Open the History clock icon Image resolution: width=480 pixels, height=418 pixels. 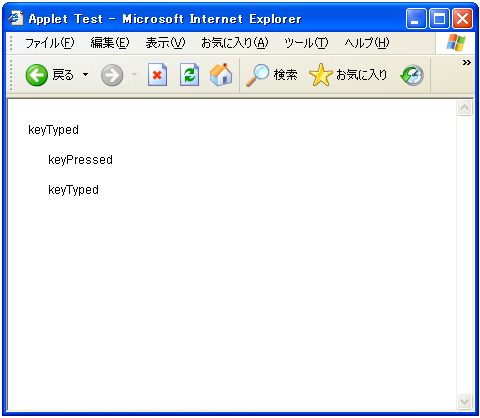tap(412, 75)
